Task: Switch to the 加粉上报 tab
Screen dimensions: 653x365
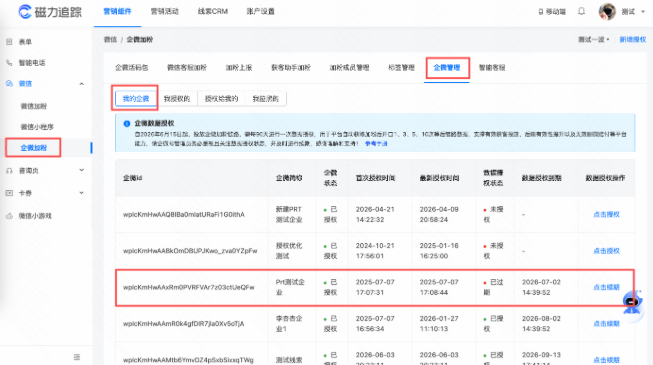Action: 239,68
